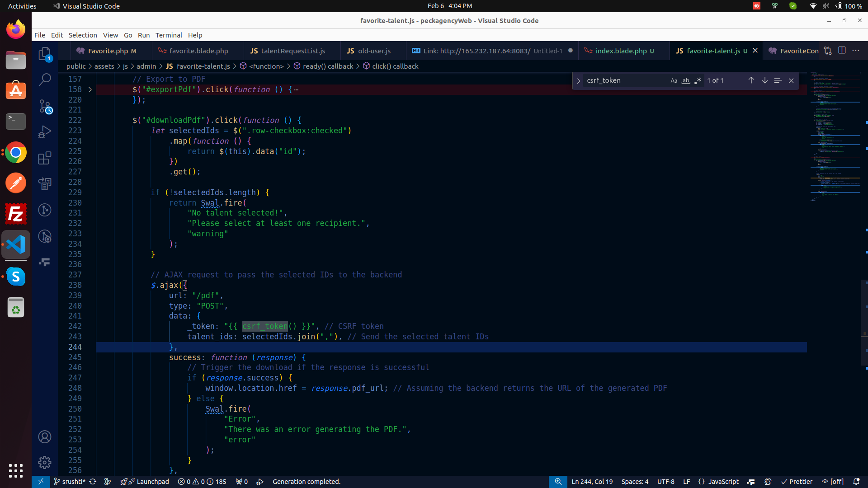Open the Search view in the activity bar
The height and width of the screenshot is (488, 868).
[44, 80]
